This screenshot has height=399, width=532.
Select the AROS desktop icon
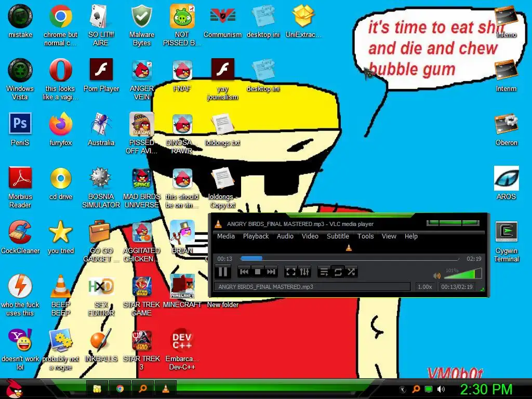[506, 183]
